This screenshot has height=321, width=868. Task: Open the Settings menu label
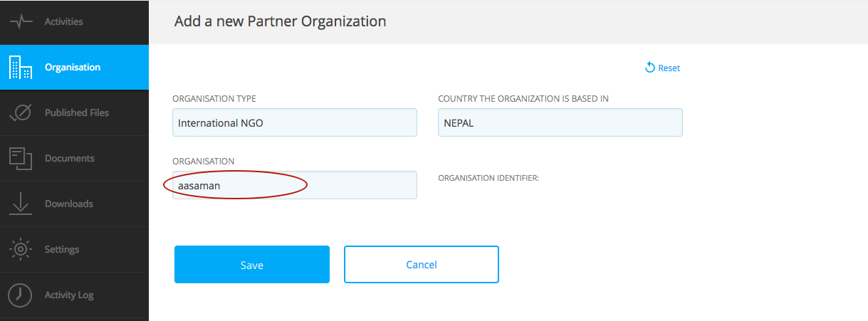coord(62,249)
